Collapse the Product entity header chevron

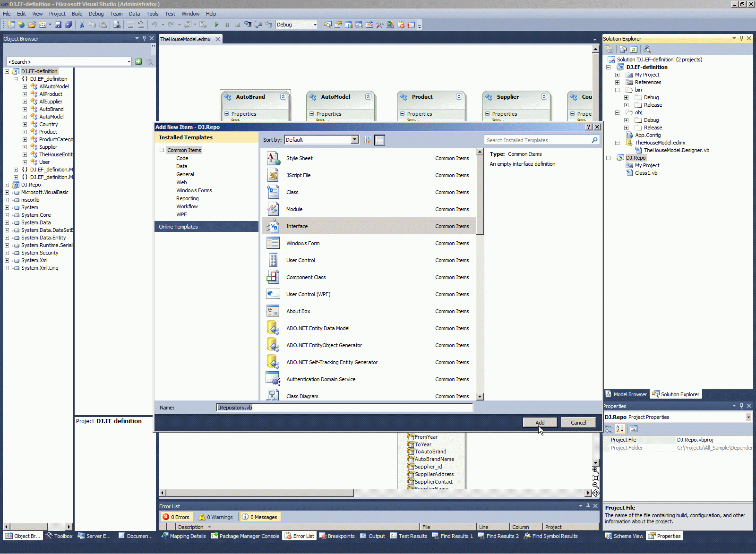click(x=459, y=96)
